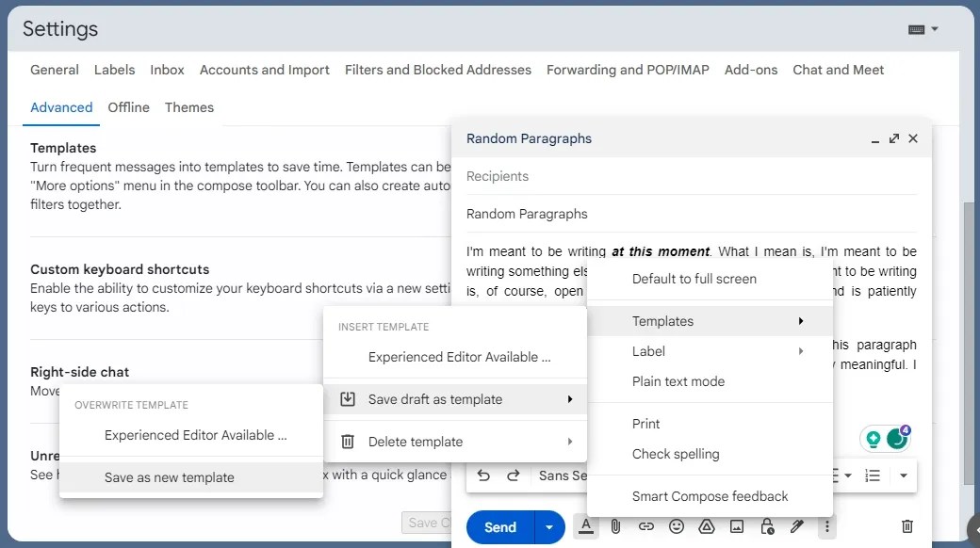Discard draft with the trash icon
The image size is (980, 548).
(x=906, y=526)
